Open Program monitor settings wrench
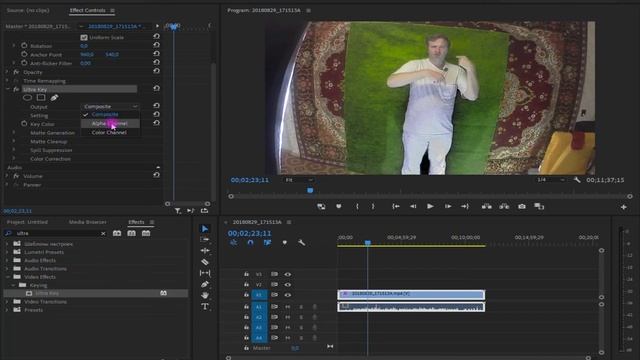Image resolution: width=640 pixels, height=360 pixels. click(577, 180)
